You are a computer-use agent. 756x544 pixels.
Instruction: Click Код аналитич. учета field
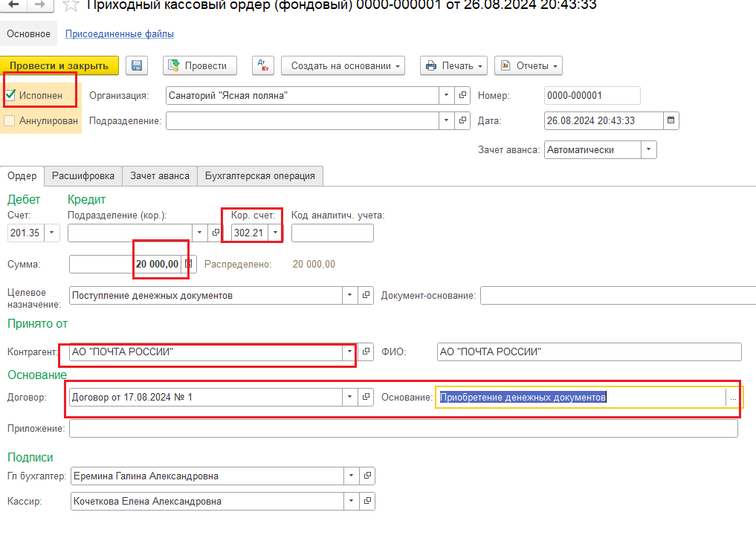point(332,233)
